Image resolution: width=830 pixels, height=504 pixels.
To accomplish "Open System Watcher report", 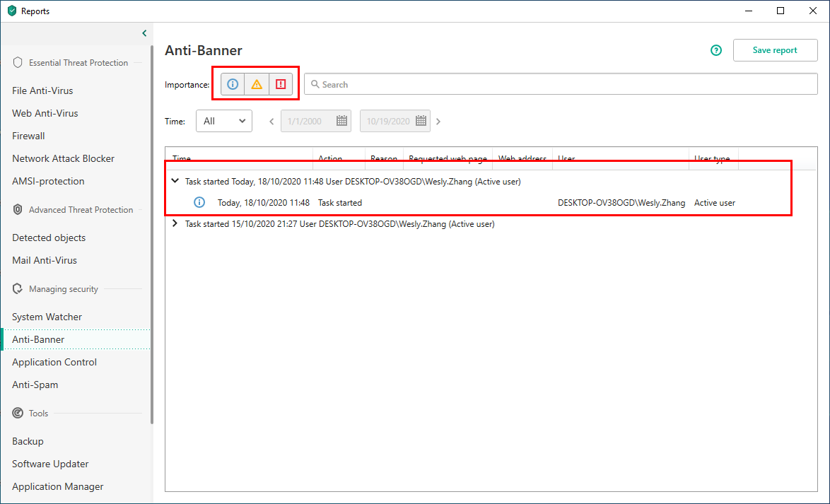I will (x=47, y=317).
